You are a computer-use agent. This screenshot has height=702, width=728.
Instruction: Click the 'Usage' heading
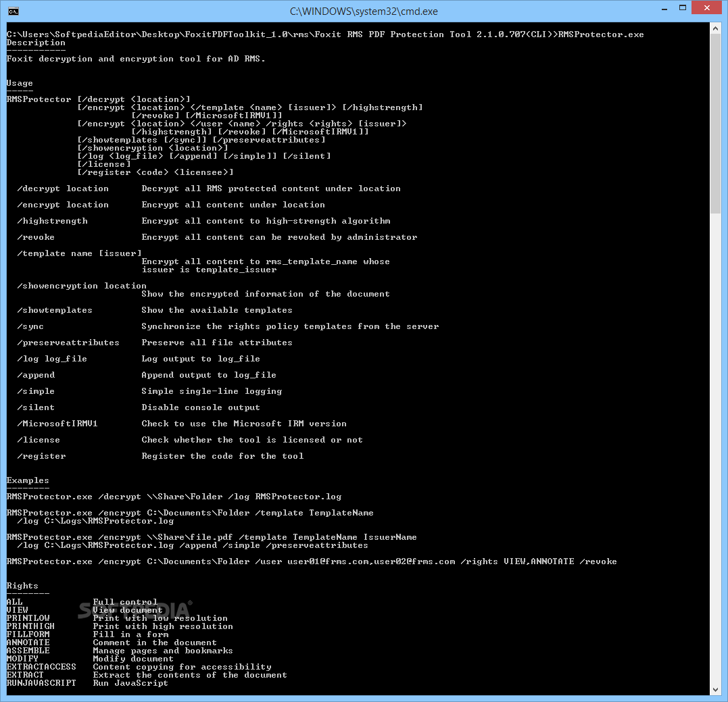click(x=20, y=83)
